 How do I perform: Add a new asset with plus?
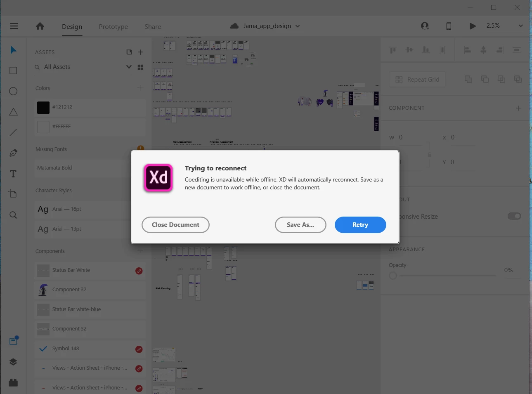[x=140, y=52]
